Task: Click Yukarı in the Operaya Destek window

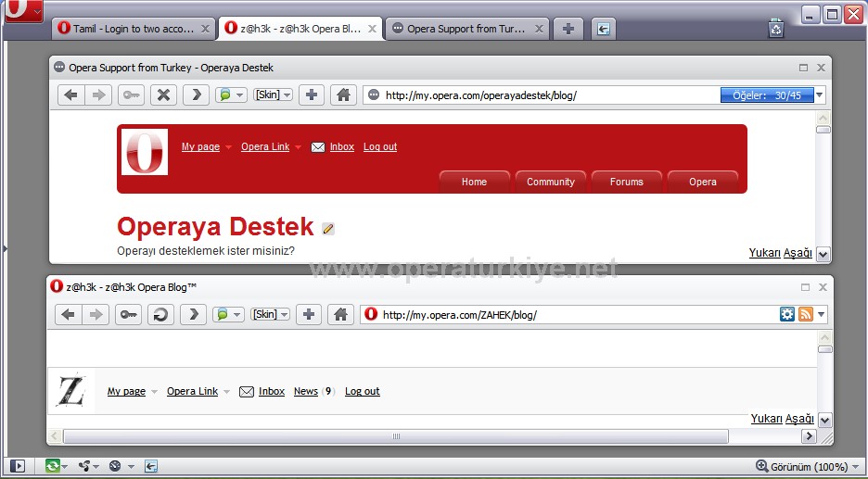Action: coord(764,253)
